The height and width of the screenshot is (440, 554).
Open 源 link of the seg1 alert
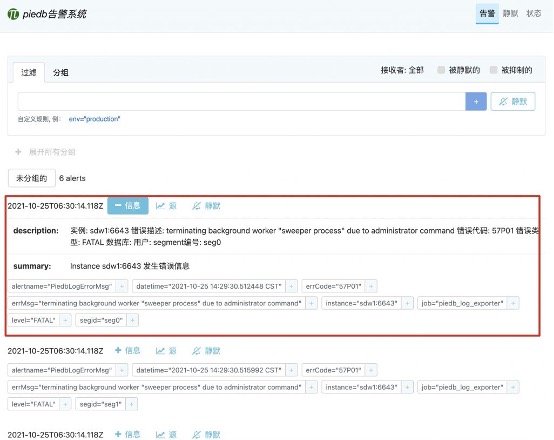(166, 351)
